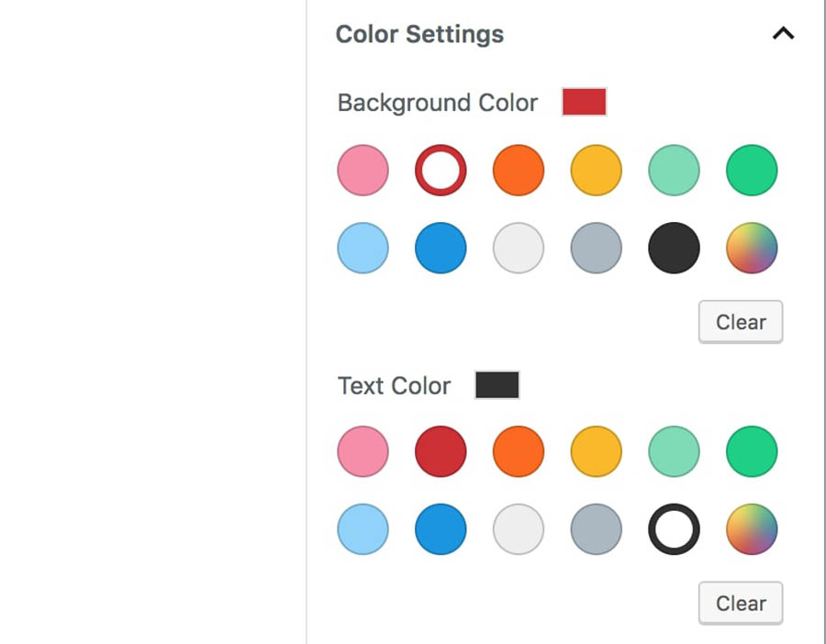Image resolution: width=826 pixels, height=644 pixels.
Task: Pick black as background color
Action: click(x=674, y=248)
